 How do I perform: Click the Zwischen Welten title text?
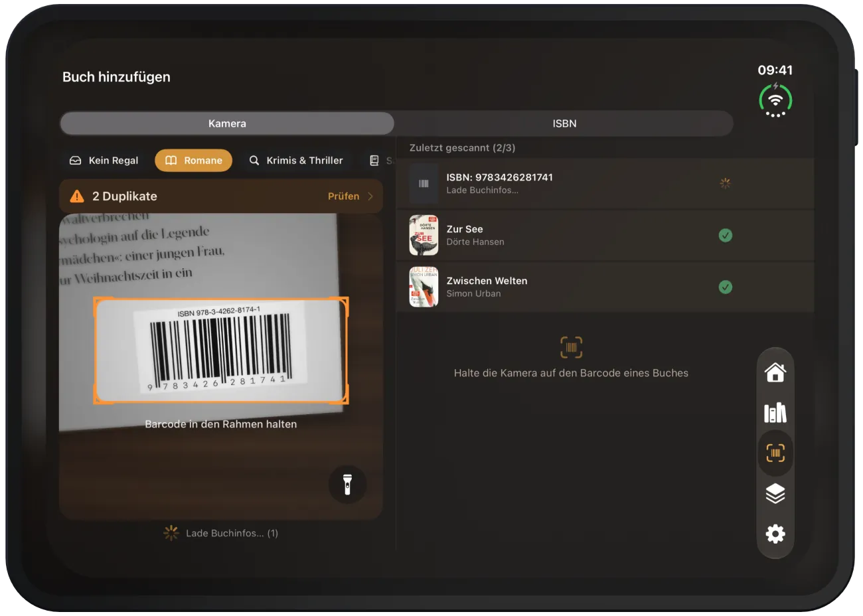point(487,281)
